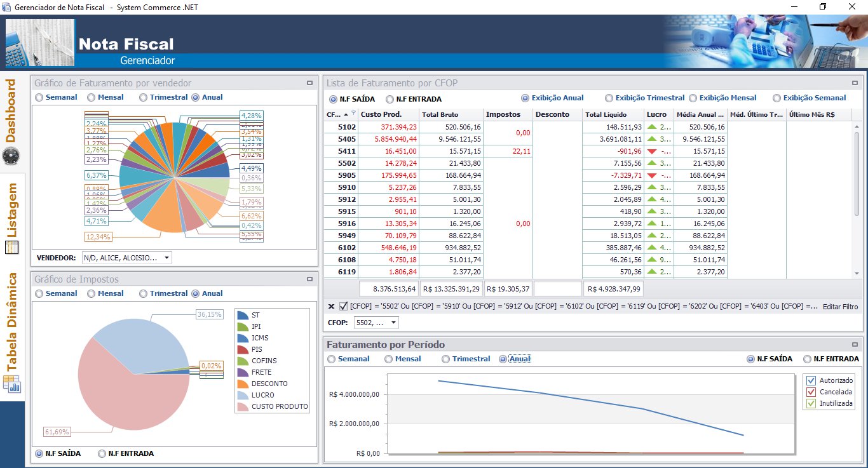
Task: Open the VENDEDOR dropdown list
Action: pyautogui.click(x=166, y=258)
